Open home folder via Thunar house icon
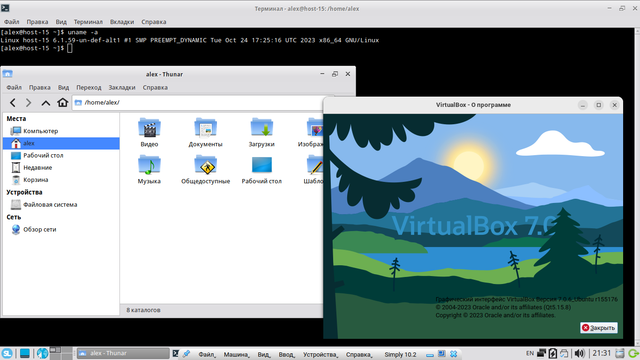640x360 pixels. click(62, 102)
